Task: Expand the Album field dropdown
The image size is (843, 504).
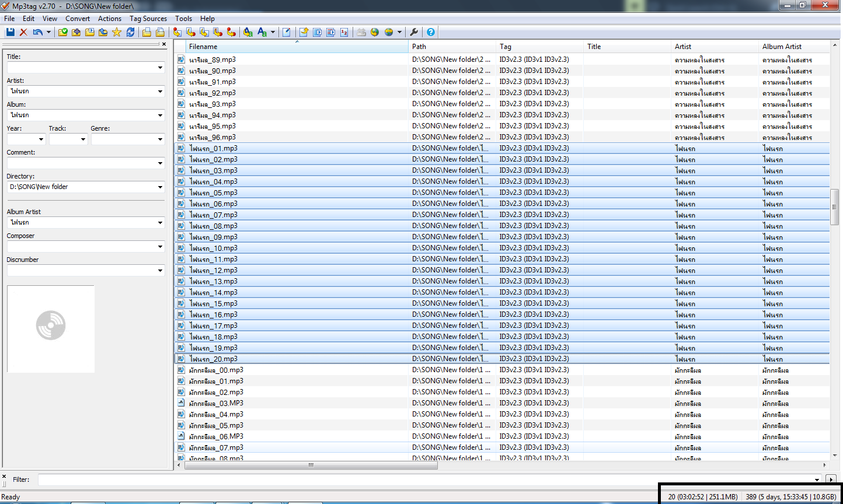Action: click(x=160, y=116)
